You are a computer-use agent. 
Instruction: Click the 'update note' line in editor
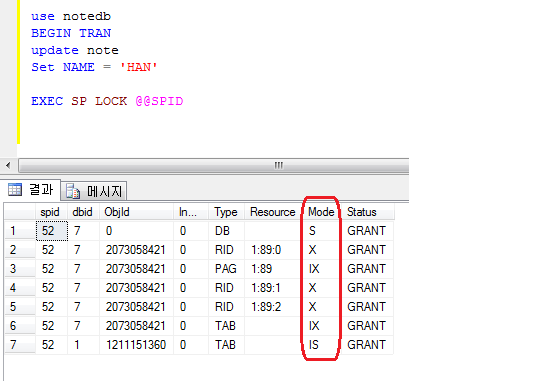(75, 50)
